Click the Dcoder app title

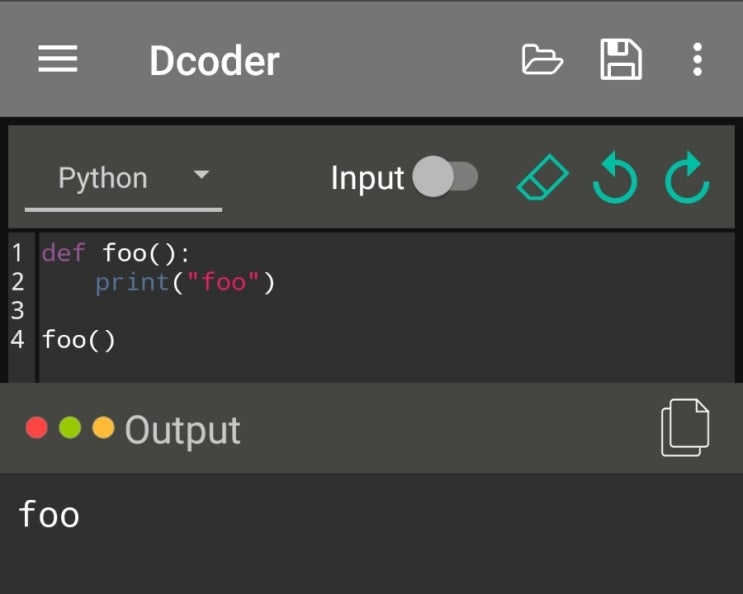click(x=214, y=61)
